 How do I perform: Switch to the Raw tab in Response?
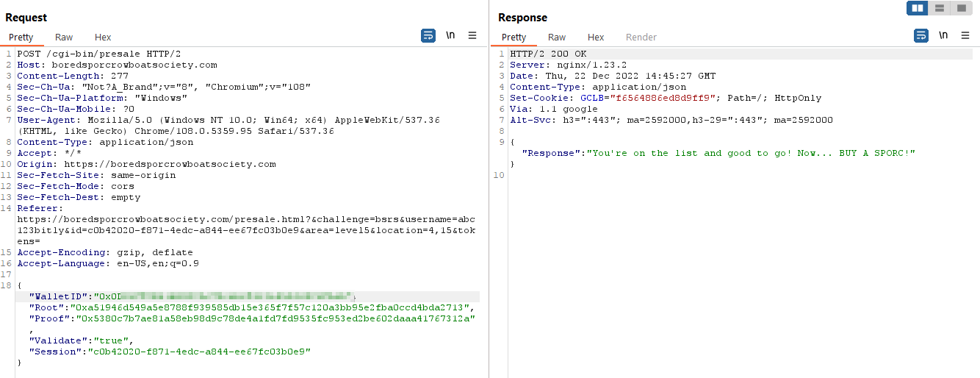coord(557,38)
